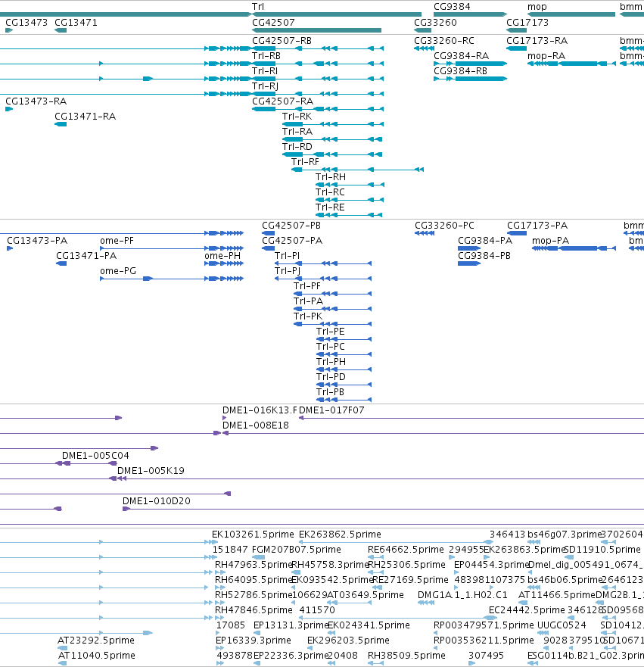Screen dimensions: 644x667
Task: Click the CG9384-PA protein label
Action: pos(485,240)
